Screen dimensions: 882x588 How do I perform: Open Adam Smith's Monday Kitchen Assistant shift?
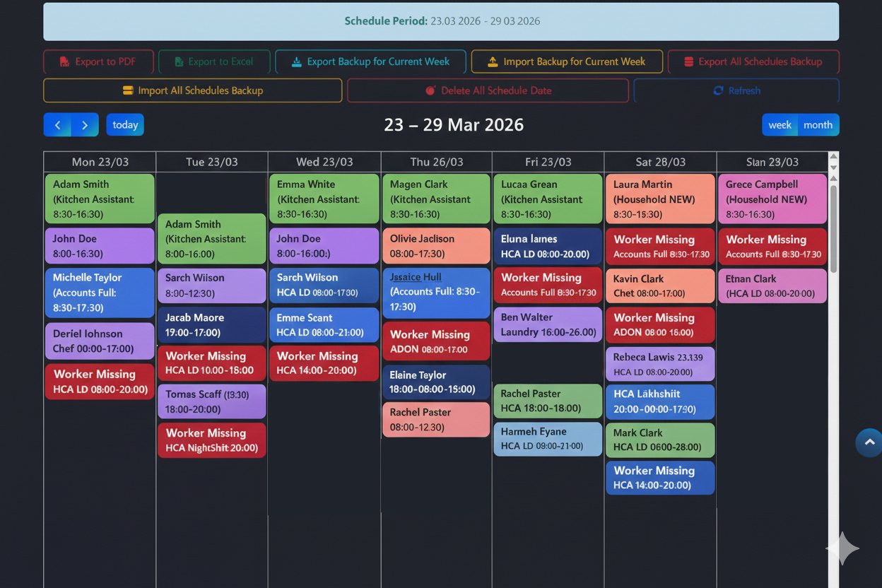100,199
